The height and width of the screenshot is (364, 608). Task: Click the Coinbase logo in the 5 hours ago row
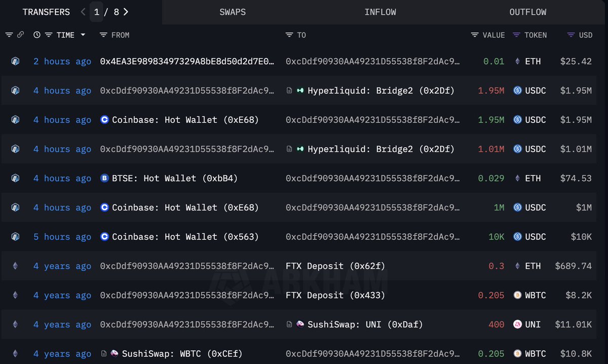point(105,236)
